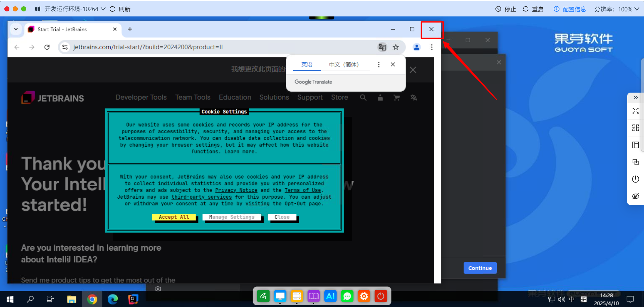Screen dimensions: 644x307
Task: Follow the Learn more link
Action: tap(239, 152)
